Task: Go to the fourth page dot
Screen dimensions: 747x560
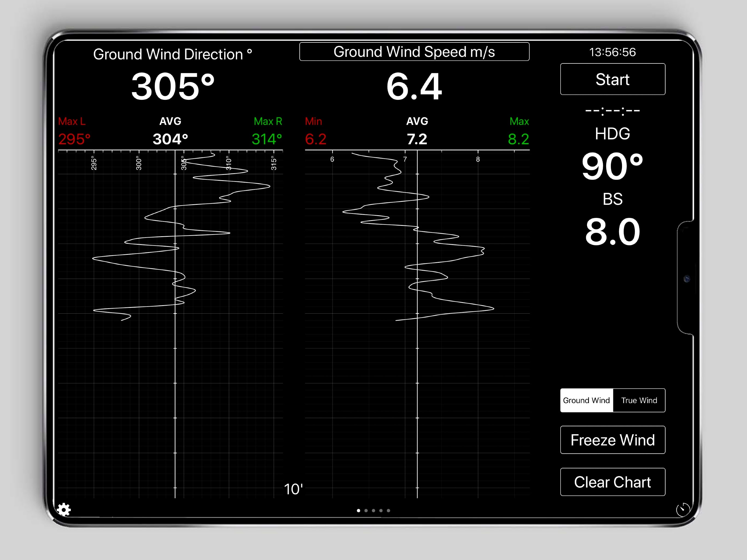Action: pyautogui.click(x=381, y=511)
